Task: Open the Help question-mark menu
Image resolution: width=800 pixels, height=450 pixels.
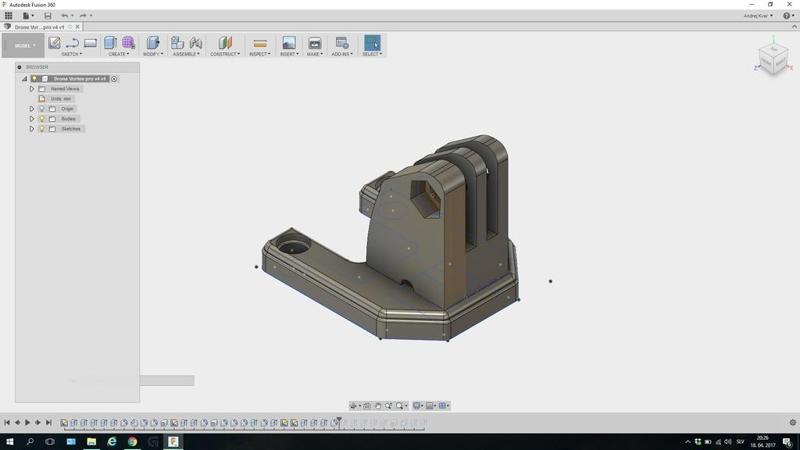Action: click(788, 16)
